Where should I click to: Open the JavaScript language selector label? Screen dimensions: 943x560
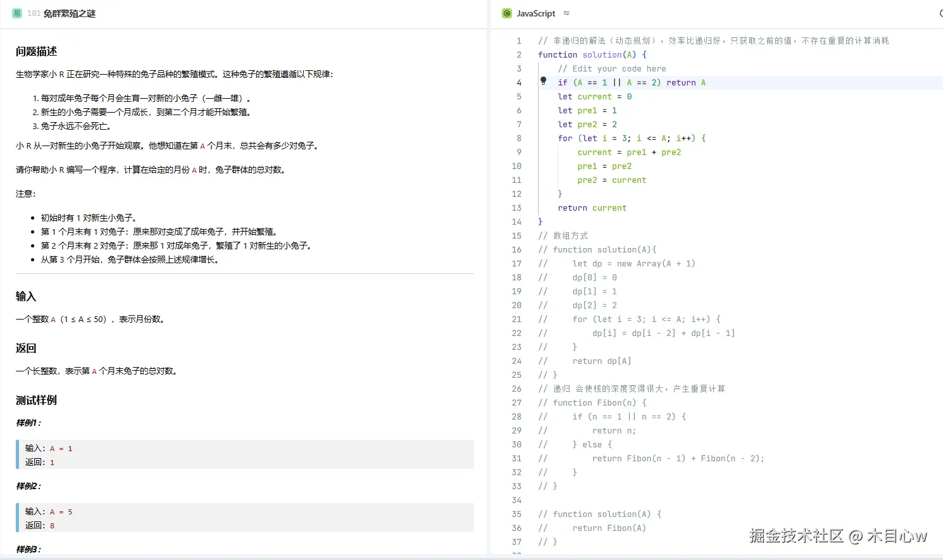tap(535, 13)
